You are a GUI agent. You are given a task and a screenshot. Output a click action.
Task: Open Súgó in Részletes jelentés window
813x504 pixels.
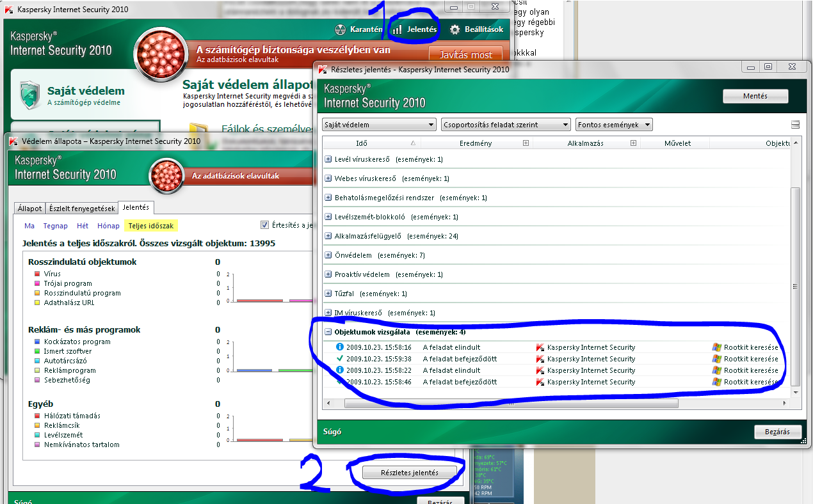pos(332,432)
